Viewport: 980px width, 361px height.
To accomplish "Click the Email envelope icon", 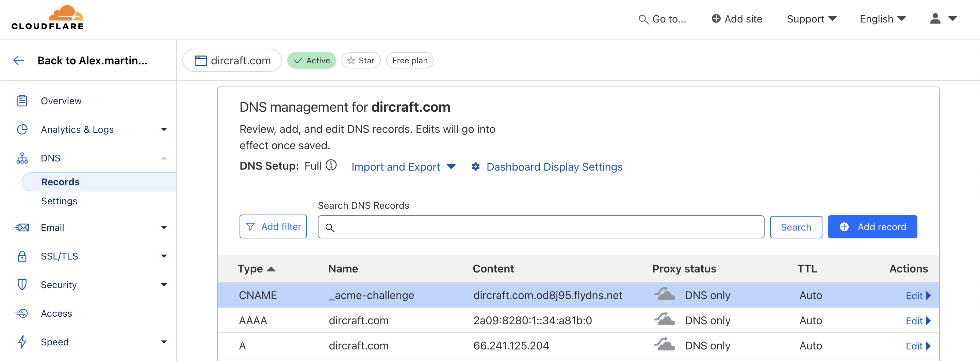I will 22,227.
